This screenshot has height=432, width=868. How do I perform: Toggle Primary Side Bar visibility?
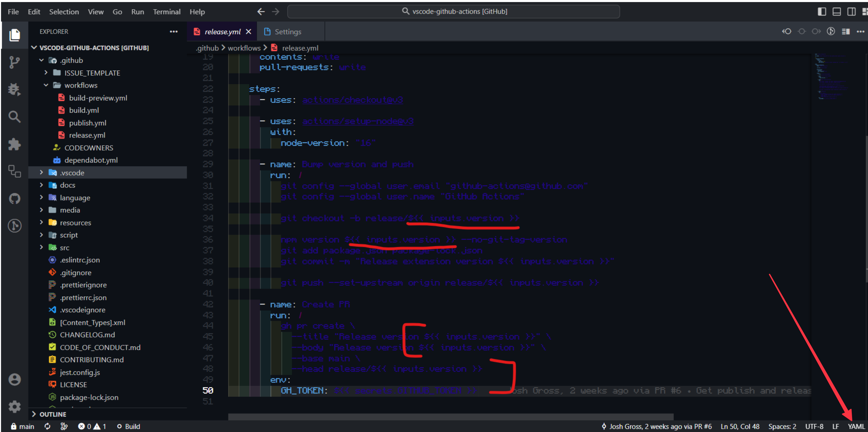821,11
